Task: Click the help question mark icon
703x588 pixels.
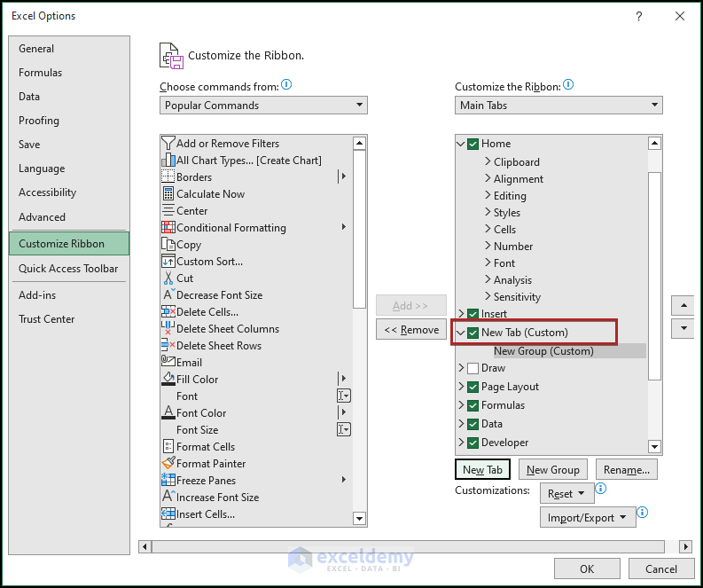Action: (639, 16)
